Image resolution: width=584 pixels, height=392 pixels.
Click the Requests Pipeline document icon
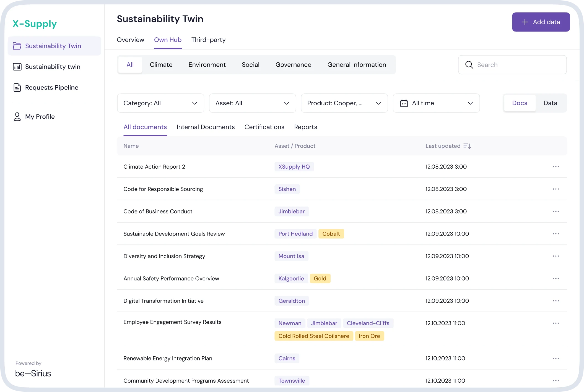tap(17, 87)
